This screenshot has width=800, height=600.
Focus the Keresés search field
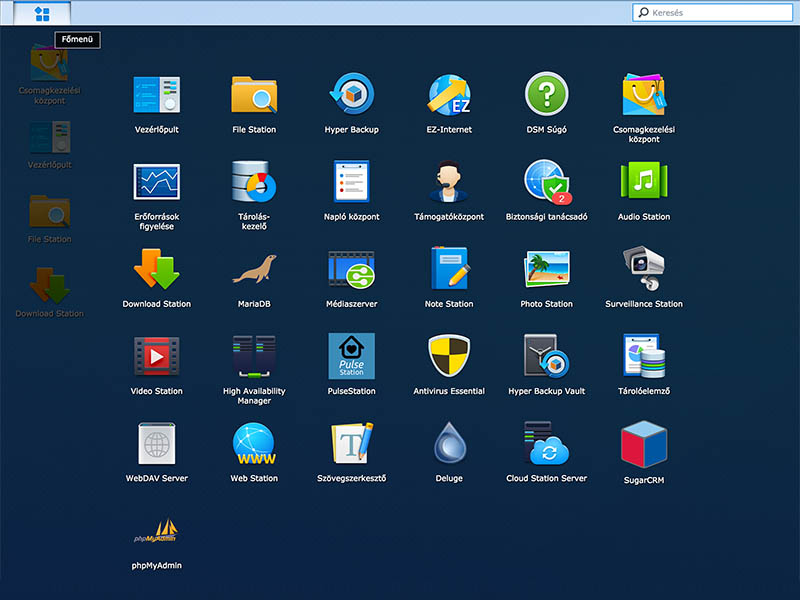[x=720, y=13]
